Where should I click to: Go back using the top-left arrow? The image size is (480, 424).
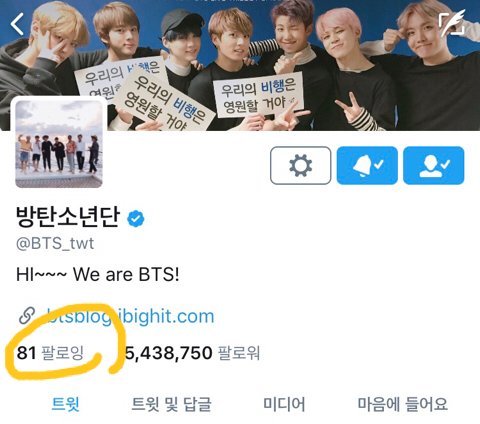coord(17,24)
